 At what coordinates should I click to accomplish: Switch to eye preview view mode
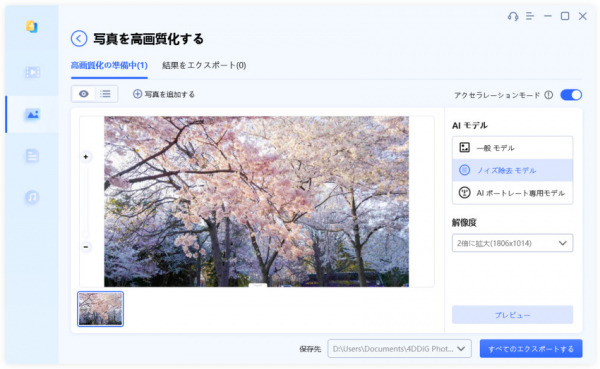coord(83,94)
